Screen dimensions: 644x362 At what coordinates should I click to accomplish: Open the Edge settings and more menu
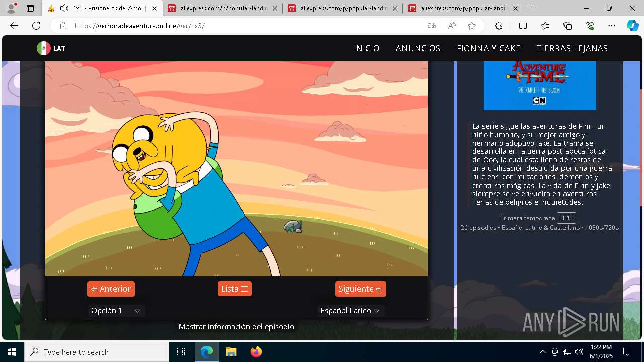611,26
